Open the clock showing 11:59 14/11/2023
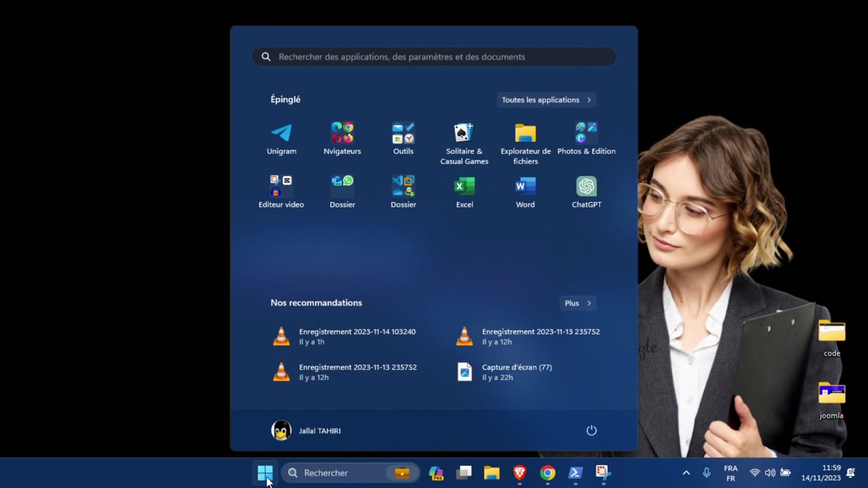Viewport: 868px width, 488px height. click(821, 472)
